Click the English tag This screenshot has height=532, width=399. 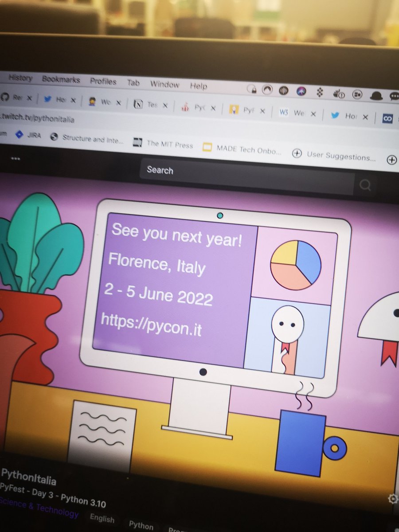(102, 518)
